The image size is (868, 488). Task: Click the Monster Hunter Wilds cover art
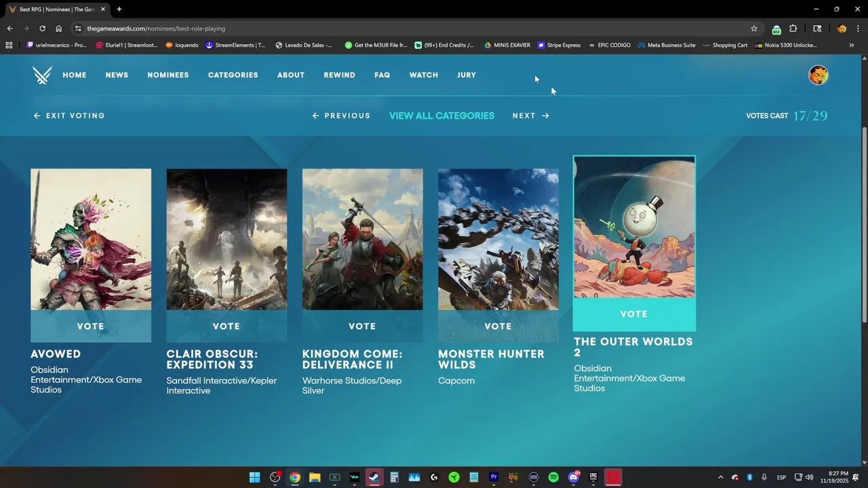pyautogui.click(x=498, y=239)
